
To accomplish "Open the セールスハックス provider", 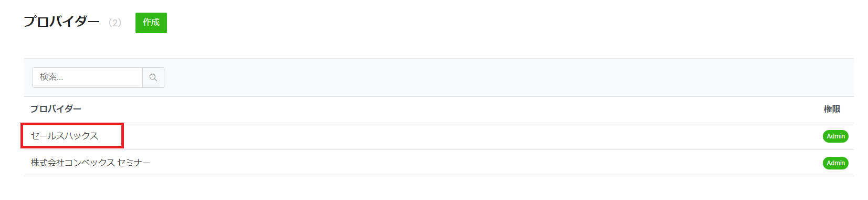I will (x=65, y=136).
